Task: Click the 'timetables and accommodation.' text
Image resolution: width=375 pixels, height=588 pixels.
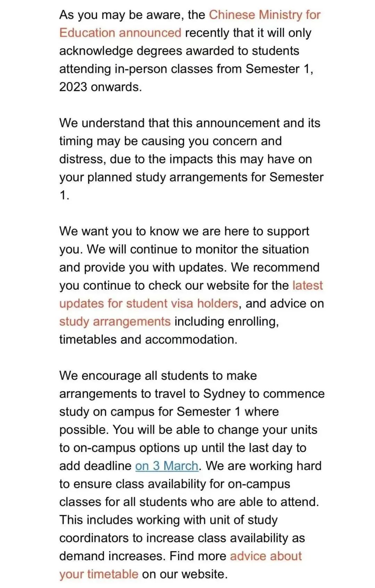Action: point(148,340)
